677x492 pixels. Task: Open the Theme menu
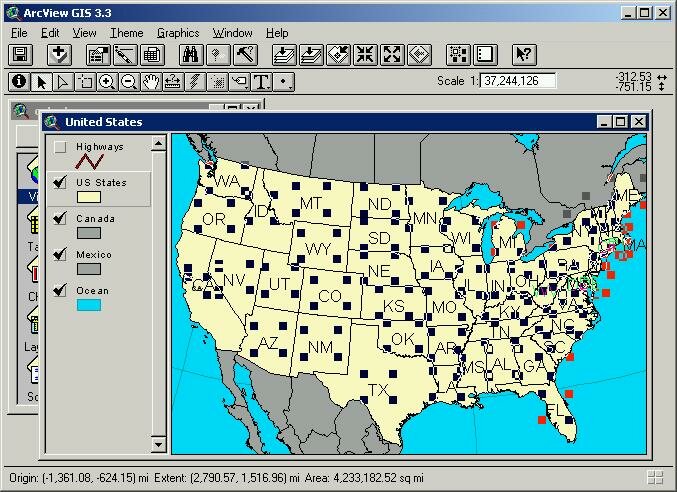(x=127, y=33)
